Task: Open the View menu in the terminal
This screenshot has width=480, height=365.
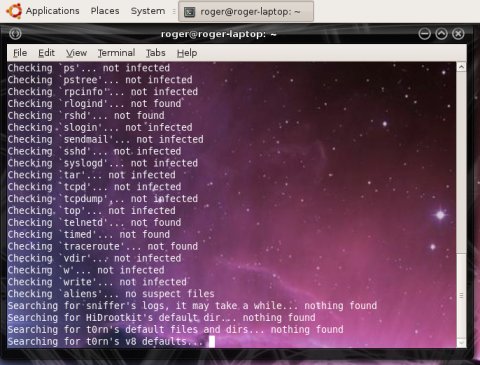Action: click(76, 53)
